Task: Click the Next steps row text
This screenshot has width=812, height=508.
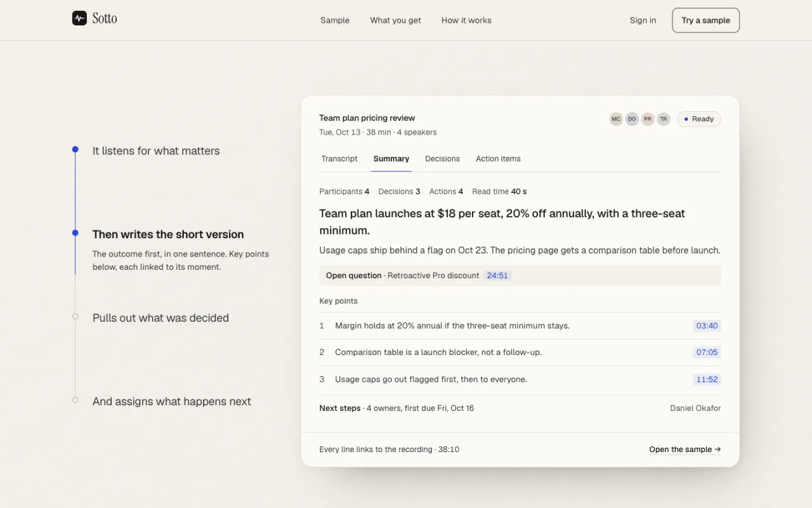Action: click(396, 408)
